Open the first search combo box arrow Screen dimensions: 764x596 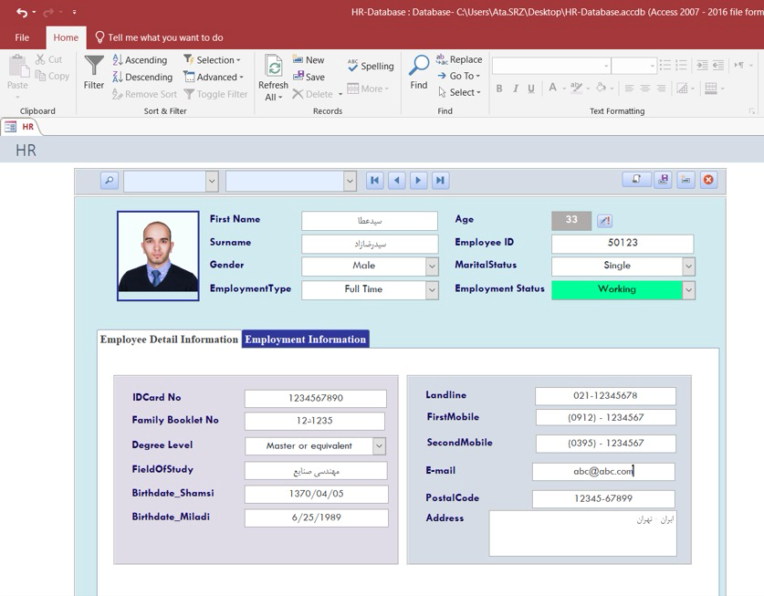pyautogui.click(x=211, y=181)
